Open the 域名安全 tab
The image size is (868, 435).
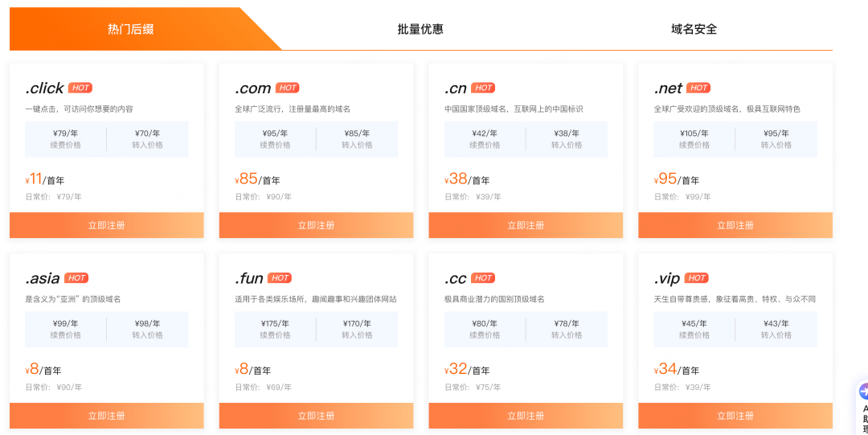(x=694, y=29)
